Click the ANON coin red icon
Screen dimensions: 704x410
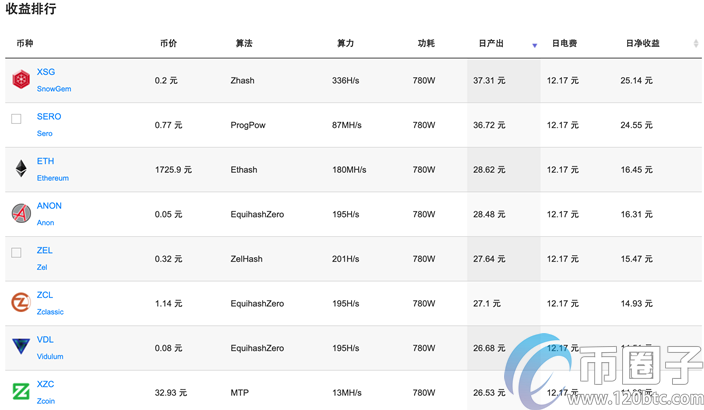coord(21,213)
